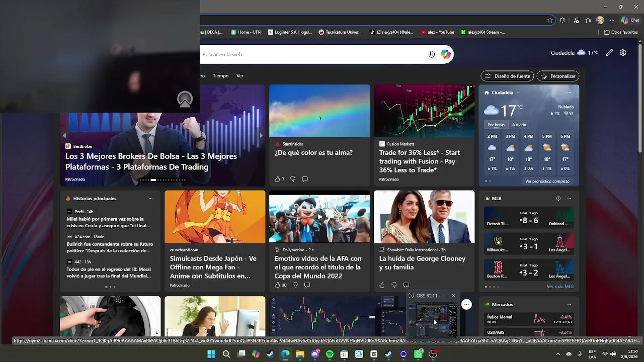This screenshot has width=644, height=362.
Task: Open the 'alex - YouTube' bookmark
Action: 437,32
